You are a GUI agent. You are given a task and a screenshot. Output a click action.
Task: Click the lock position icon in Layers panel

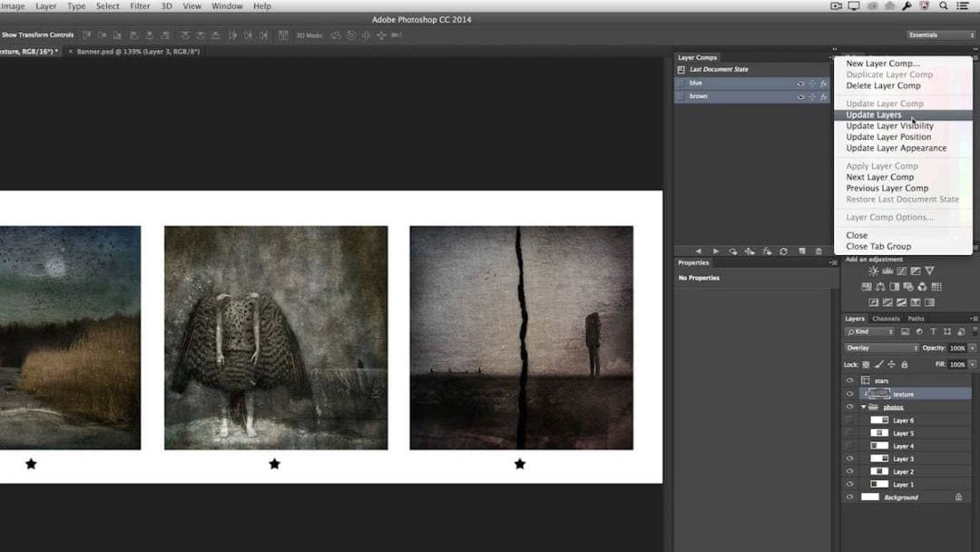[x=889, y=363]
